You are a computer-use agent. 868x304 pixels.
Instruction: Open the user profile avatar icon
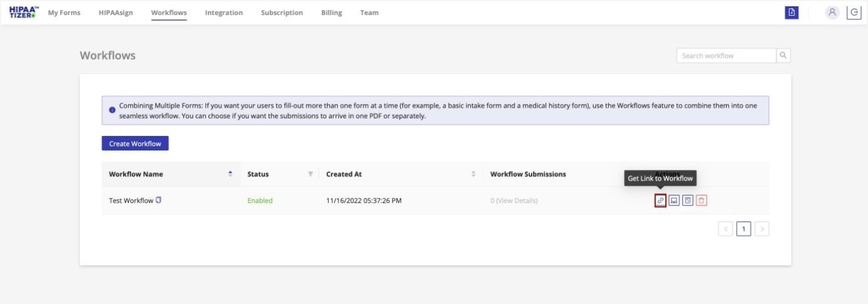click(x=833, y=12)
